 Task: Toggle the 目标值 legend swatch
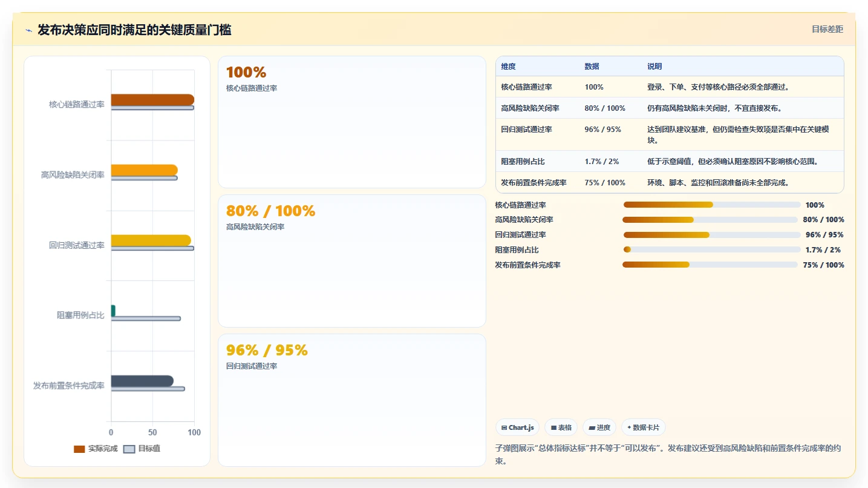(x=129, y=449)
